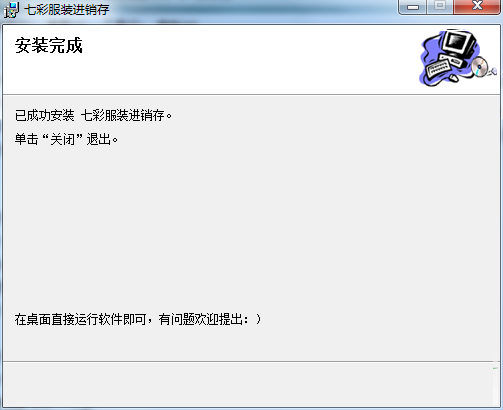This screenshot has width=503, height=410.
Task: Click the keyboard in the setup graphic
Action: point(439,67)
